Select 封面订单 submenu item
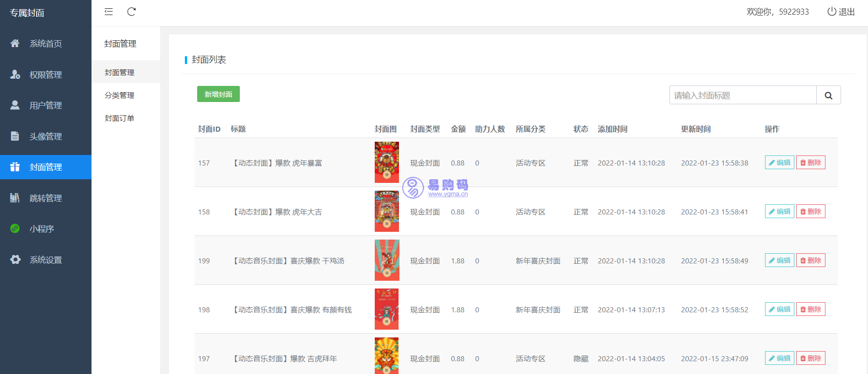868x374 pixels. (119, 118)
